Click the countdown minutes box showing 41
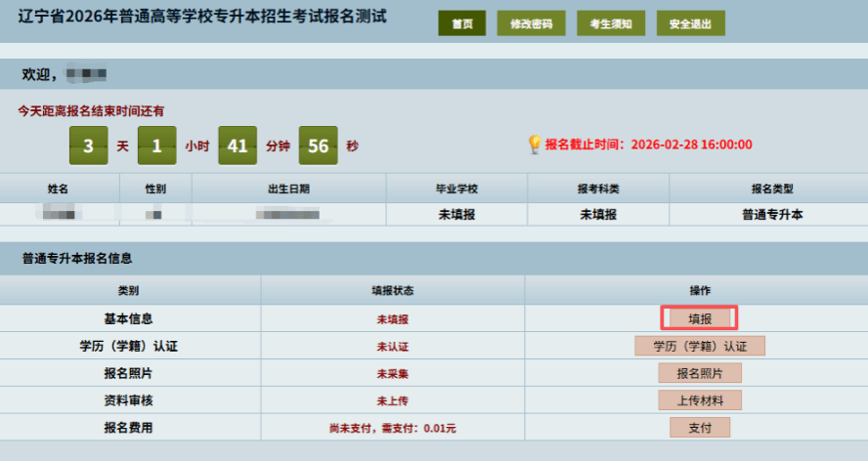Viewport: 868px width, 461px height. pos(237,147)
